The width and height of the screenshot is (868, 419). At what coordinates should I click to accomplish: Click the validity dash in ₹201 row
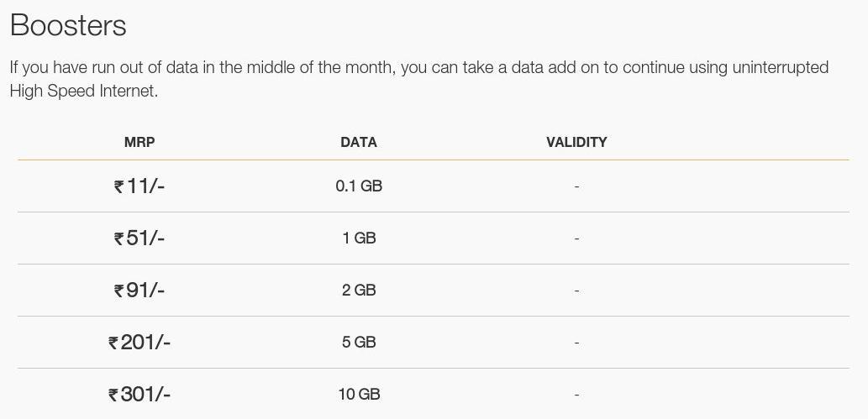pyautogui.click(x=576, y=343)
